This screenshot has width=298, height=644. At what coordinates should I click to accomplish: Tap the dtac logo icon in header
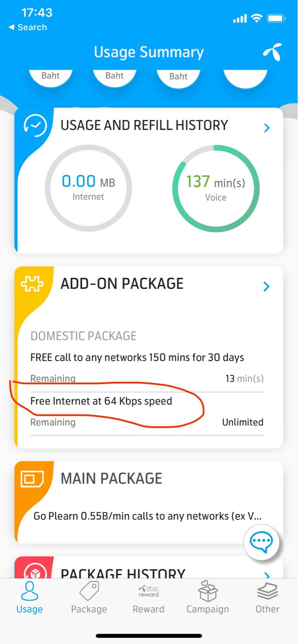point(272,52)
